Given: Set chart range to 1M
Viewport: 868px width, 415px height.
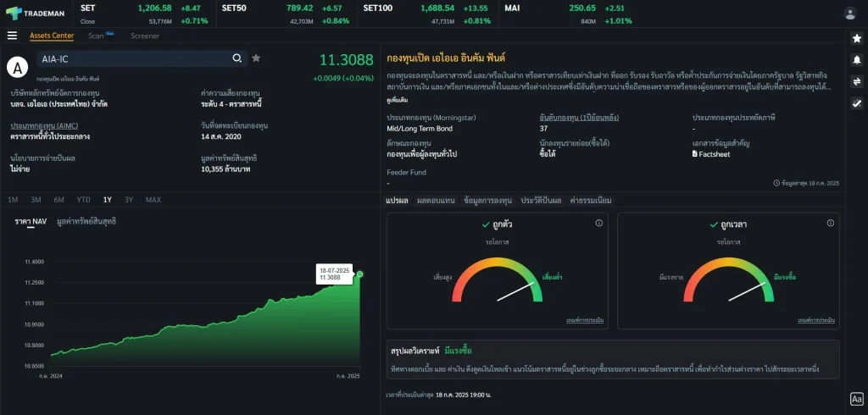Looking at the screenshot, I should 13,200.
